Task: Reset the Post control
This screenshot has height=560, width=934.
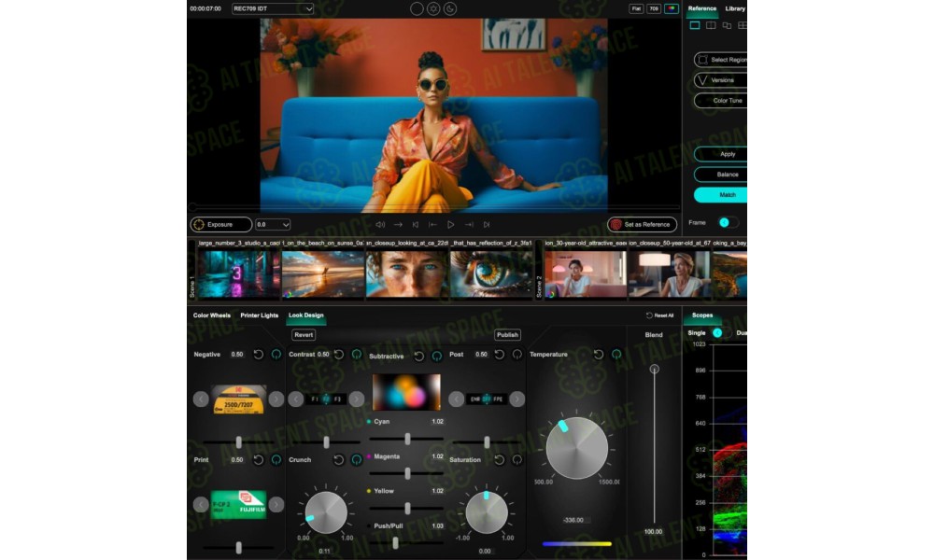Action: (499, 354)
